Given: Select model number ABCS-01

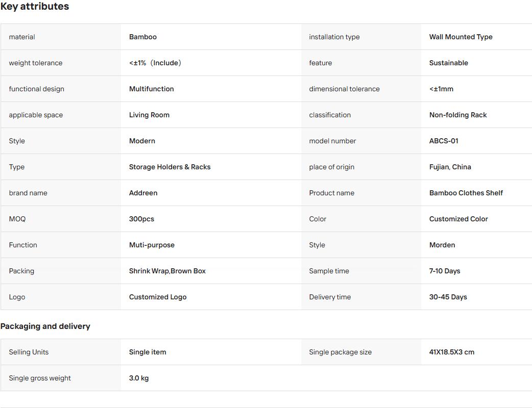Looking at the screenshot, I should tap(444, 141).
